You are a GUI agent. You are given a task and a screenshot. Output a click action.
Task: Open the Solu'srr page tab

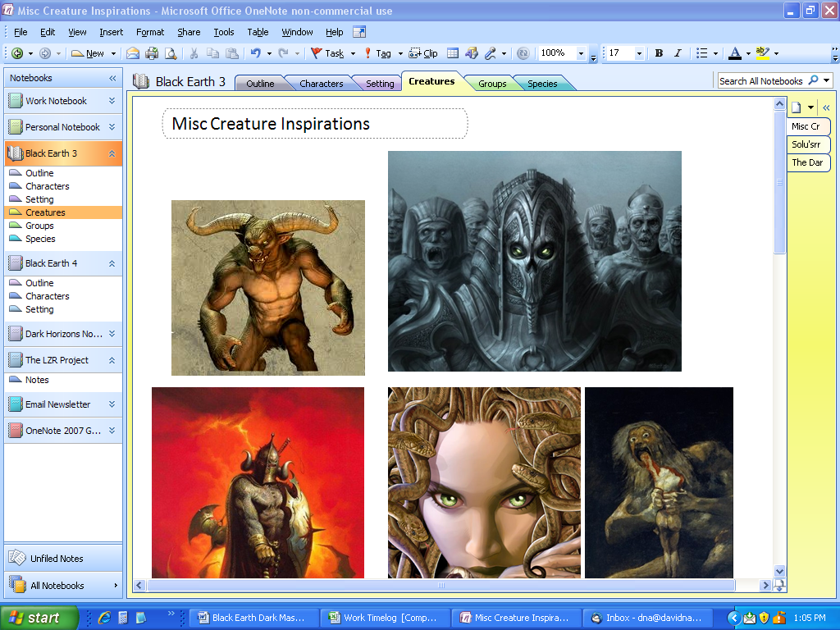pyautogui.click(x=808, y=144)
